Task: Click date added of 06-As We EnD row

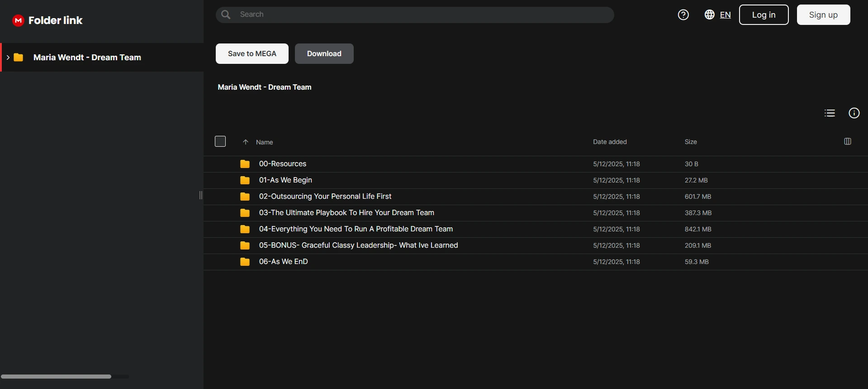Action: [617, 262]
